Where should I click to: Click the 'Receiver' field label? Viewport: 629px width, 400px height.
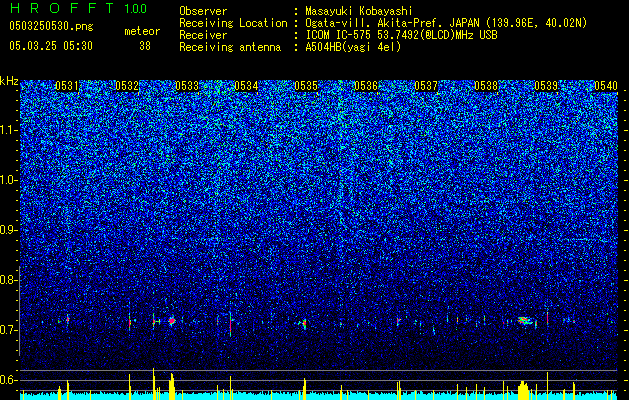203,35
